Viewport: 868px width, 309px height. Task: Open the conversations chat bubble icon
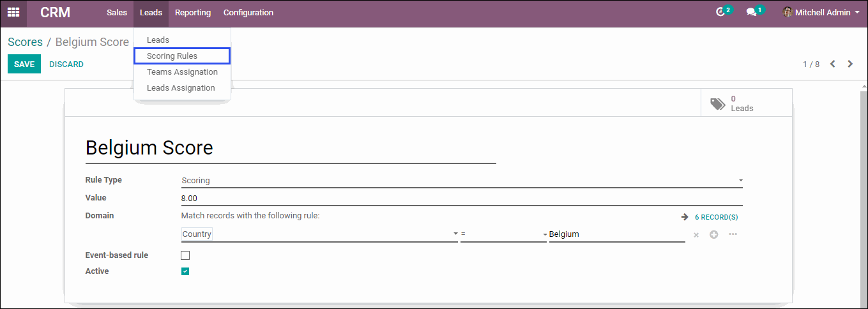751,12
